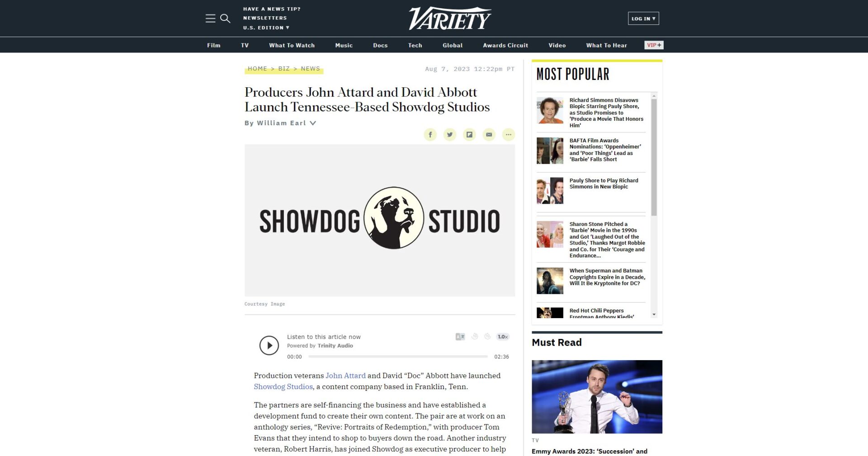Toggle the translate option in audio player

click(x=460, y=337)
